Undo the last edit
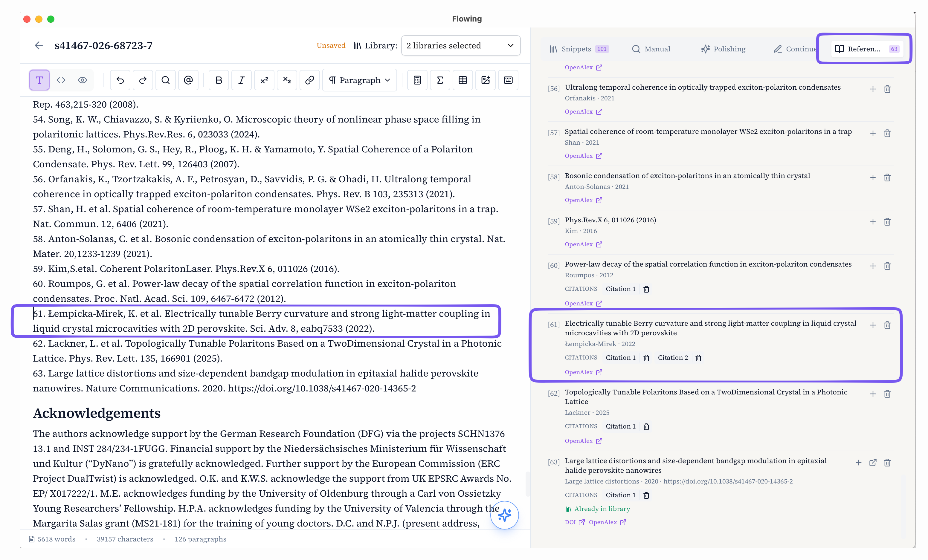The width and height of the screenshot is (928, 560). [x=120, y=80]
